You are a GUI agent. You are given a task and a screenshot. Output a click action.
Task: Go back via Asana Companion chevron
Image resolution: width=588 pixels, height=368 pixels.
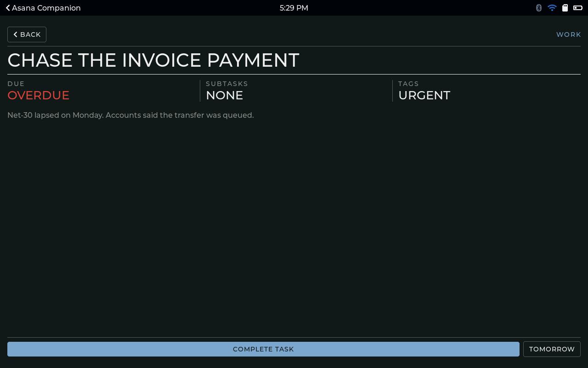click(8, 8)
